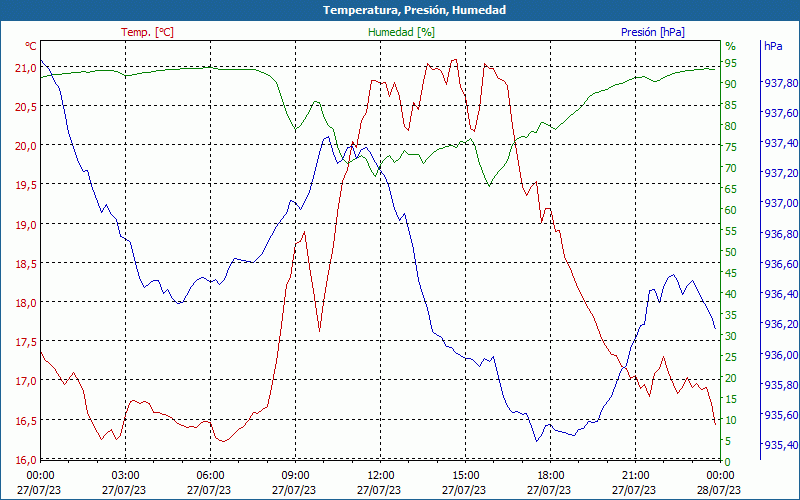Viewport: 800px width, 500px height.
Task: Click the 21,0 temperature axis value
Action: (x=25, y=68)
